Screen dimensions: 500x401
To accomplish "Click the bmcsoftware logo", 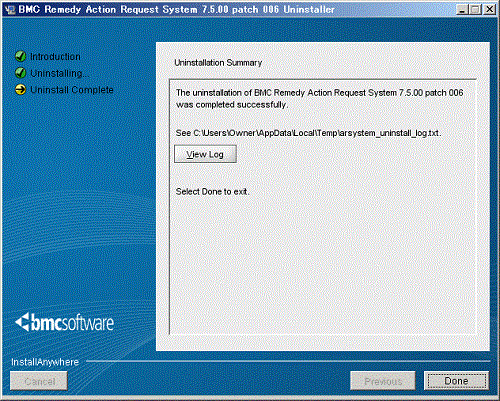I will point(64,322).
